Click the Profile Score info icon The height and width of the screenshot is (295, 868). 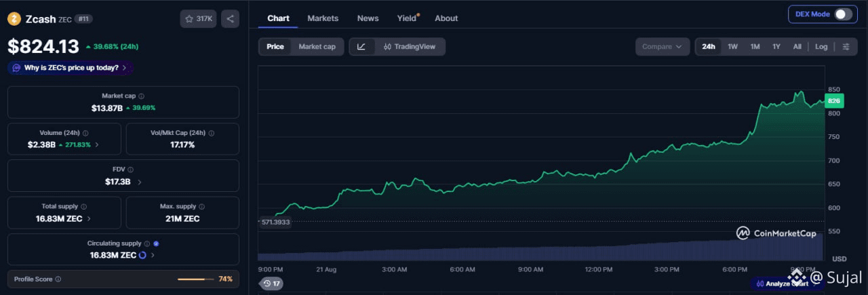coord(58,279)
